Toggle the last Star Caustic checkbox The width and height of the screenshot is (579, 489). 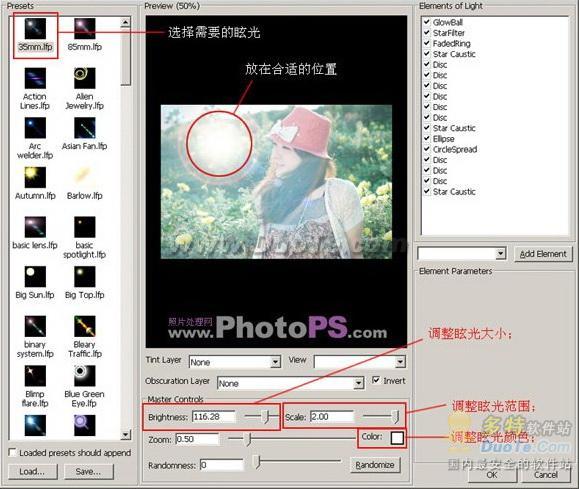pos(426,191)
